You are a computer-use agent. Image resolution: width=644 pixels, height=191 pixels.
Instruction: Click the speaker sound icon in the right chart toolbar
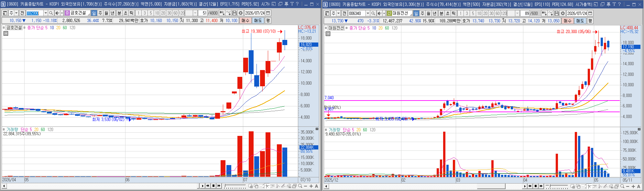(379, 13)
